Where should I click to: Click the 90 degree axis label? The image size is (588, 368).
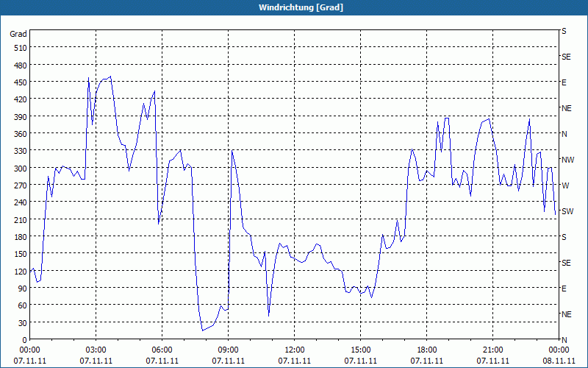click(21, 289)
